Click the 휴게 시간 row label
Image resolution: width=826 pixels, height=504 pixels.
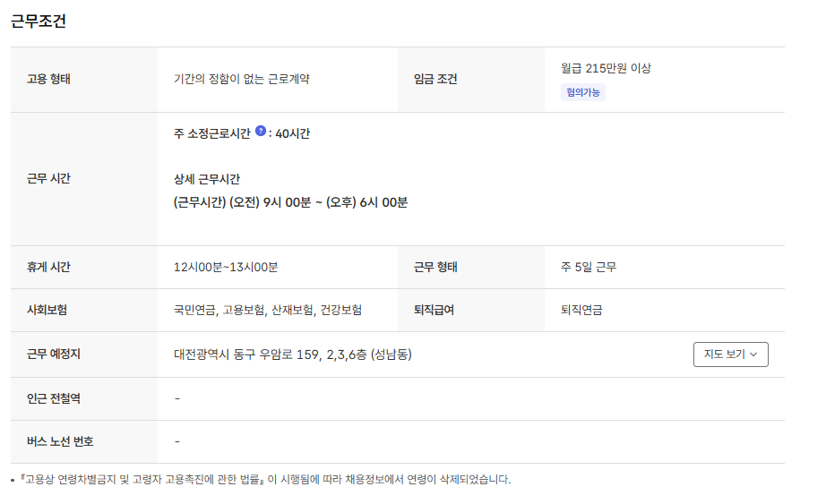coord(48,267)
